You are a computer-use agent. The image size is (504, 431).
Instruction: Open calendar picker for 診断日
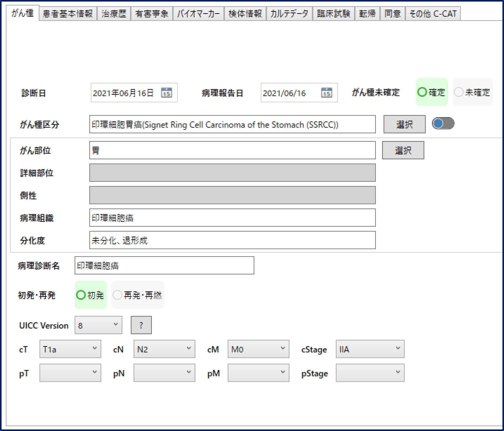(166, 93)
